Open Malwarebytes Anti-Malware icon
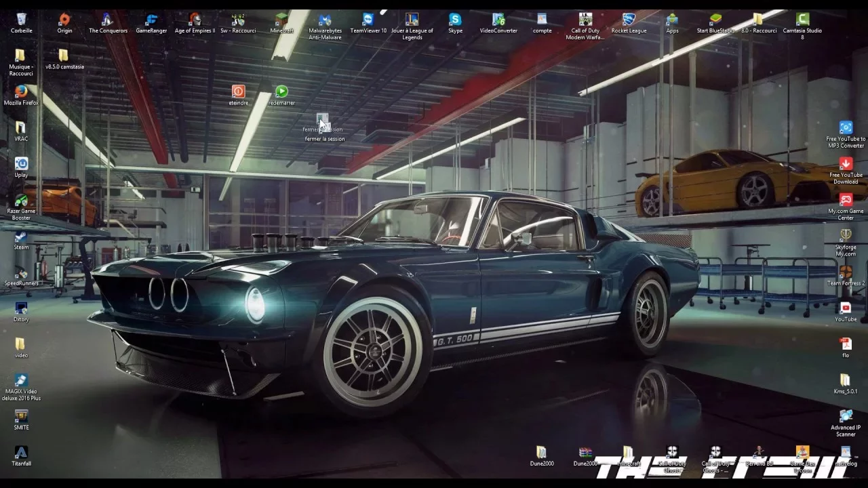This screenshot has width=868, height=488. (x=325, y=20)
